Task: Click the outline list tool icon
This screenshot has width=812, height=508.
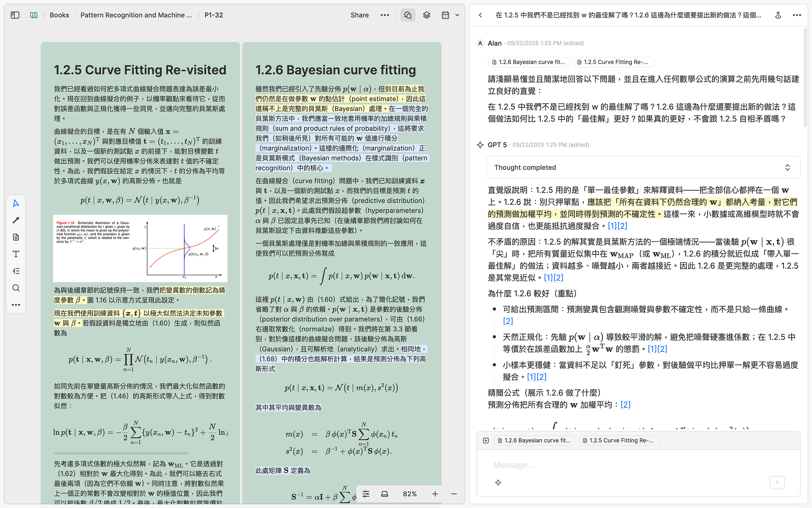Action: (x=16, y=271)
